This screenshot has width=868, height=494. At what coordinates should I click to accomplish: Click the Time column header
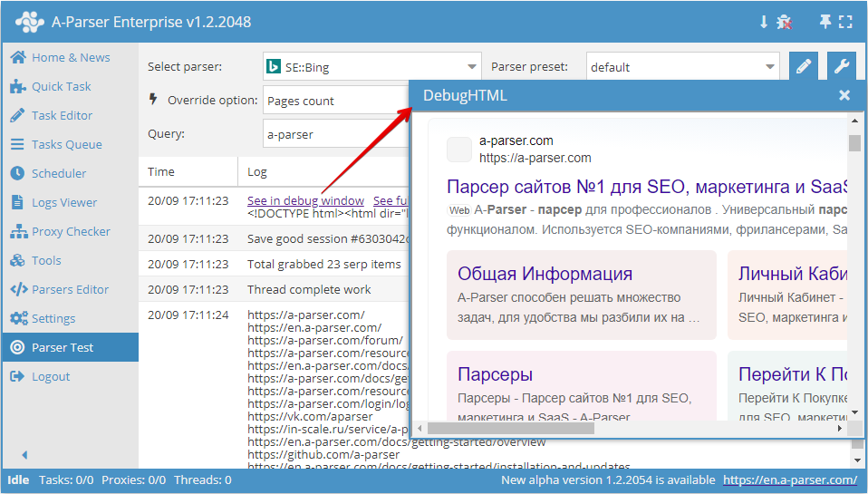188,171
